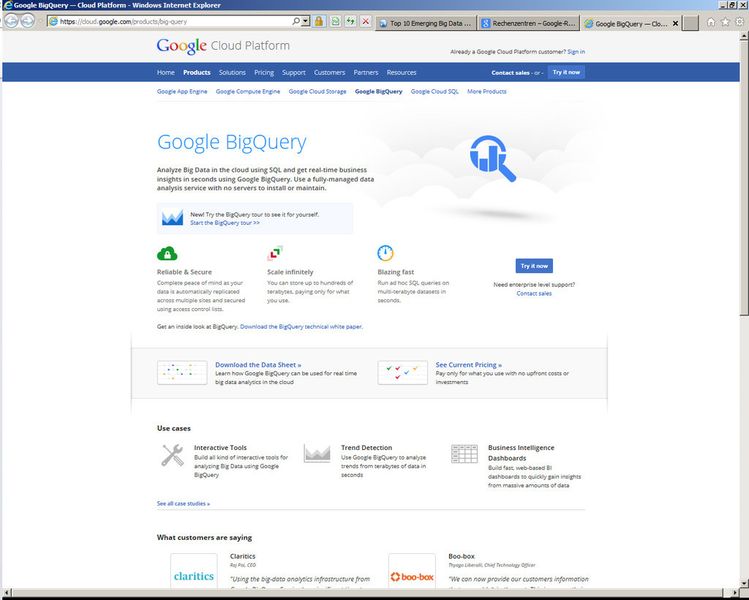Click the pricing checkmarks thumbnail
Image resolution: width=749 pixels, height=600 pixels.
(403, 373)
